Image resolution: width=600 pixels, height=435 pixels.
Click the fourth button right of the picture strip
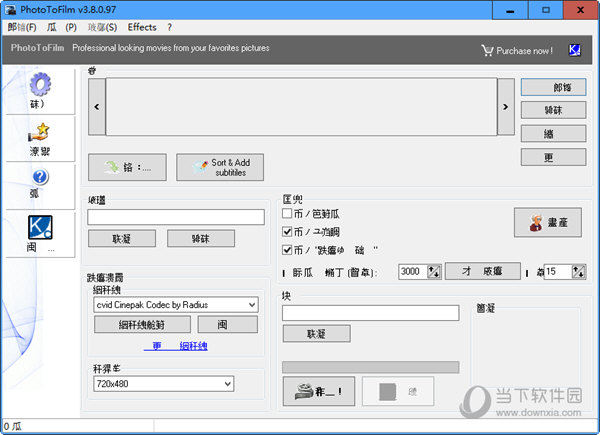(x=553, y=157)
